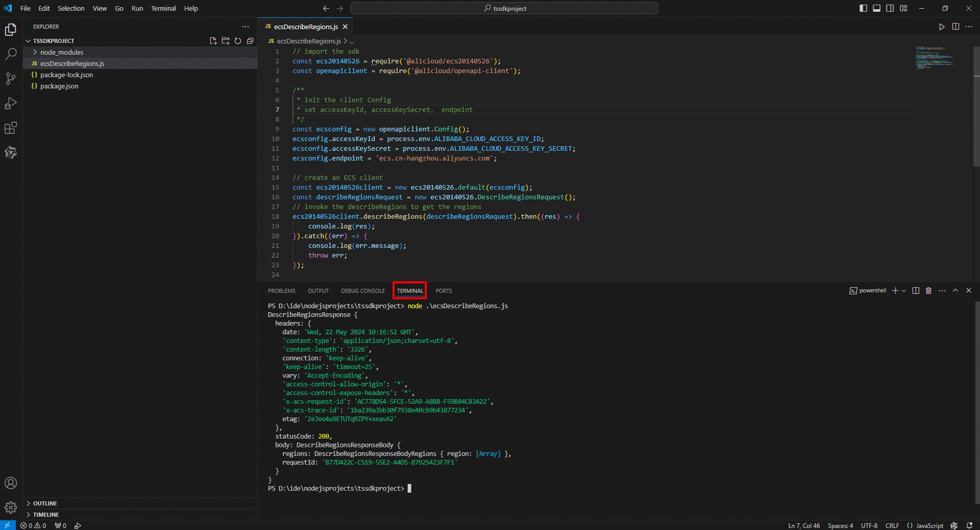980x530 pixels.
Task: Open editor More Actions ellipsis
Action: [x=969, y=27]
